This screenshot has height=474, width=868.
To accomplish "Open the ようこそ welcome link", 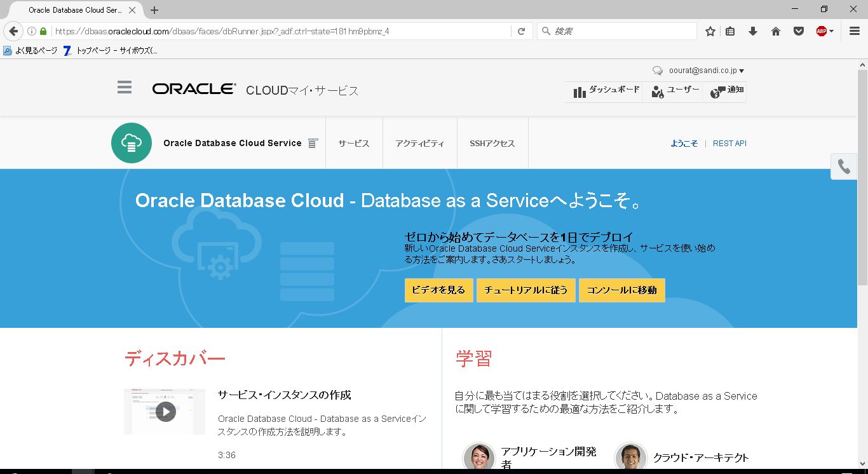I will pyautogui.click(x=684, y=144).
